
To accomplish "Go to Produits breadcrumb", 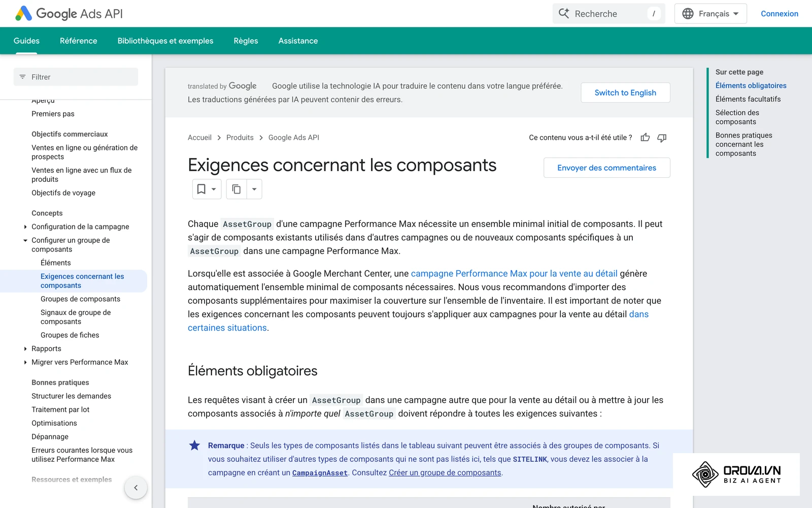I will (240, 138).
